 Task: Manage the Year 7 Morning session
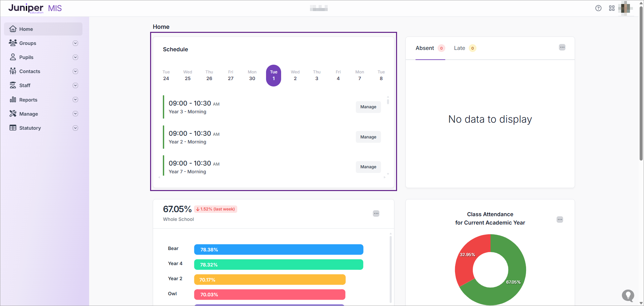368,167
